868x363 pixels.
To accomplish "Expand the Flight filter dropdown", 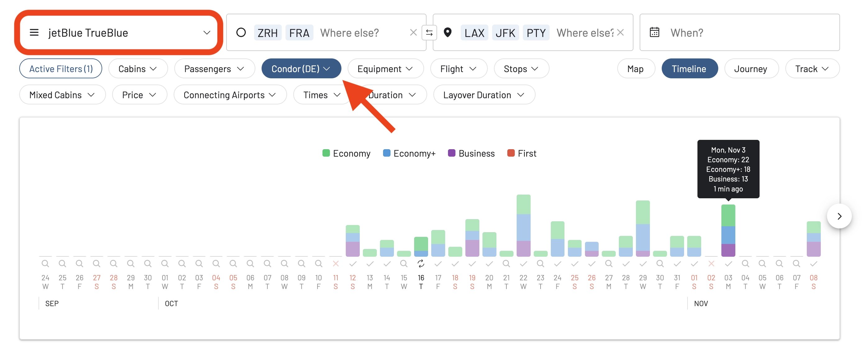I will [459, 69].
